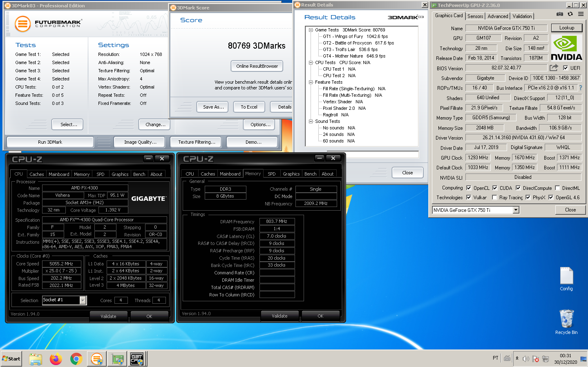Open the GPU-Z hamburger menu
The width and height of the screenshot is (588, 367).
[580, 14]
